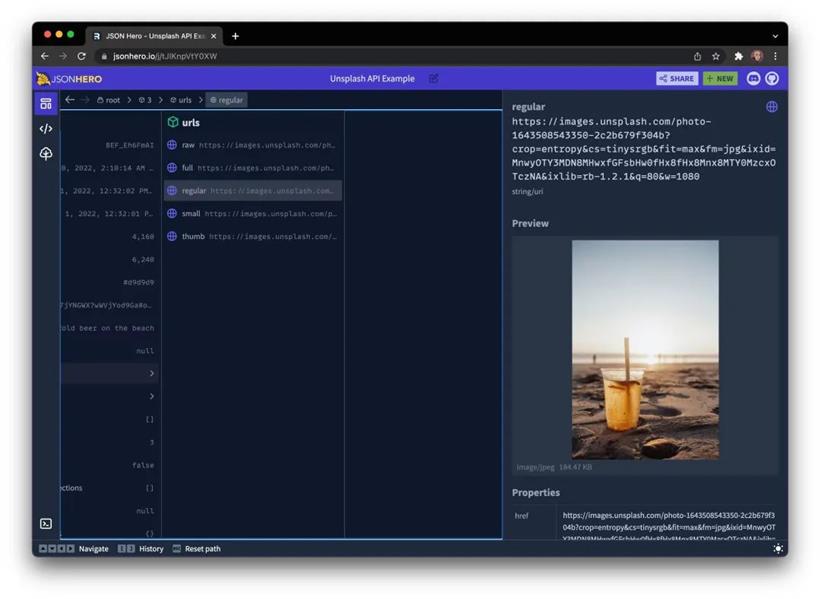Go forward using the path bar's right arrow
Image resolution: width=820 pixels, height=599 pixels.
(x=85, y=99)
